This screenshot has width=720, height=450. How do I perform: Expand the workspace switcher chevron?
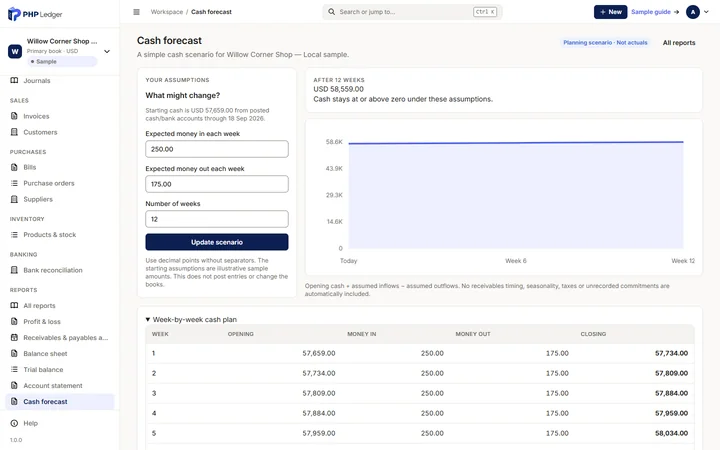click(107, 51)
